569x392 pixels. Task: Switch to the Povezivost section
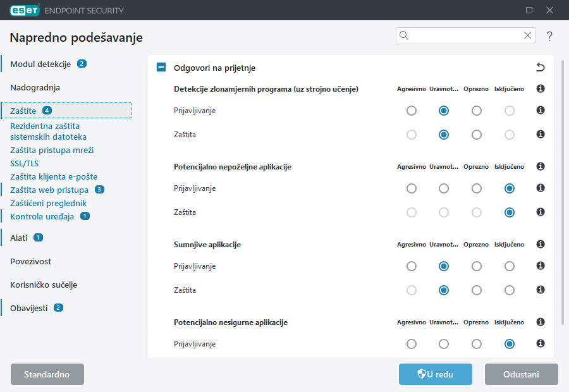[32, 261]
